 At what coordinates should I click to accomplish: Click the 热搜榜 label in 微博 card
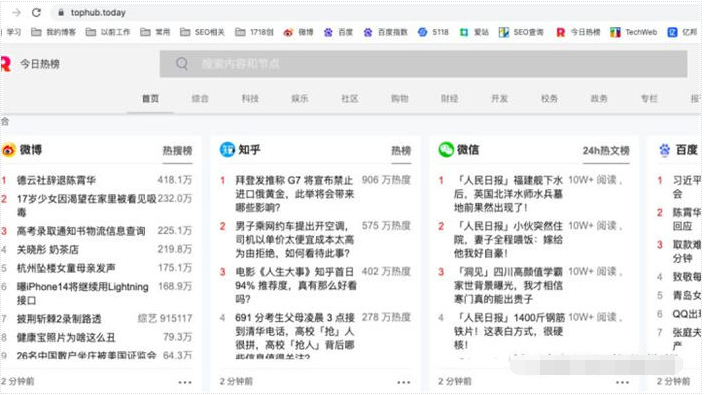[x=177, y=151]
